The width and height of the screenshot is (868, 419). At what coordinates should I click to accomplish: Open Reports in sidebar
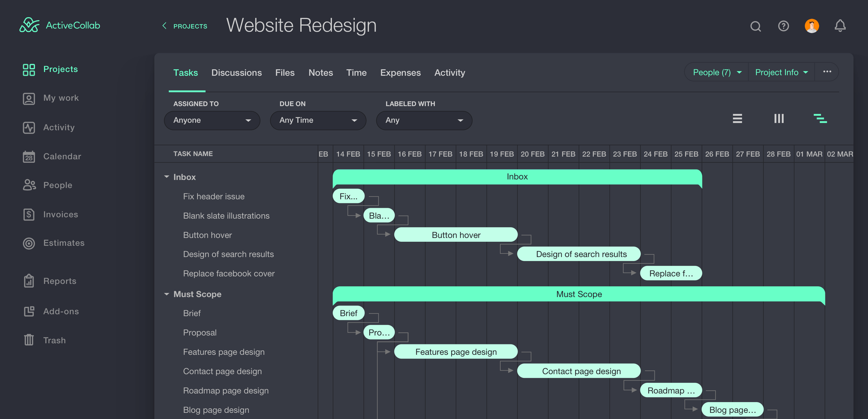point(49,281)
